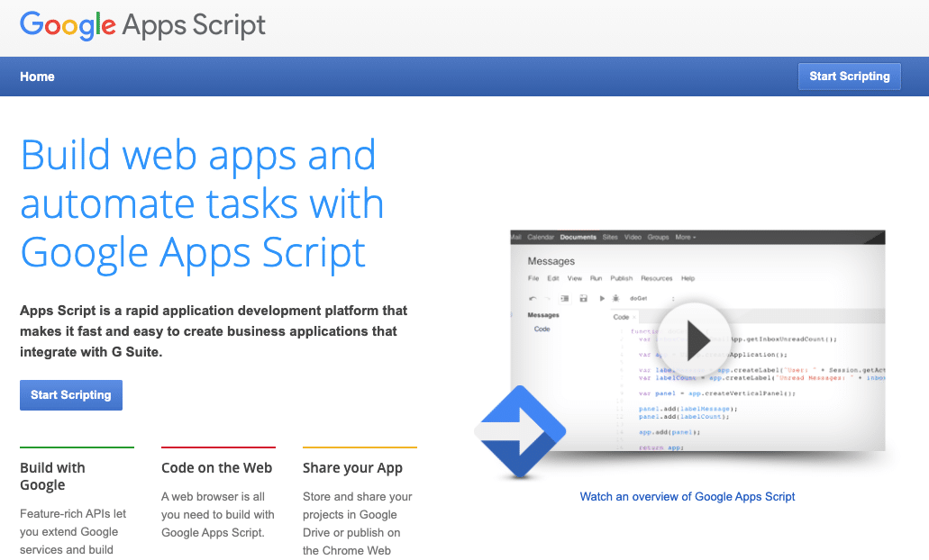Screen dimensions: 929x560
Task: Click the video thumbnail Messages title
Action: pyautogui.click(x=551, y=261)
